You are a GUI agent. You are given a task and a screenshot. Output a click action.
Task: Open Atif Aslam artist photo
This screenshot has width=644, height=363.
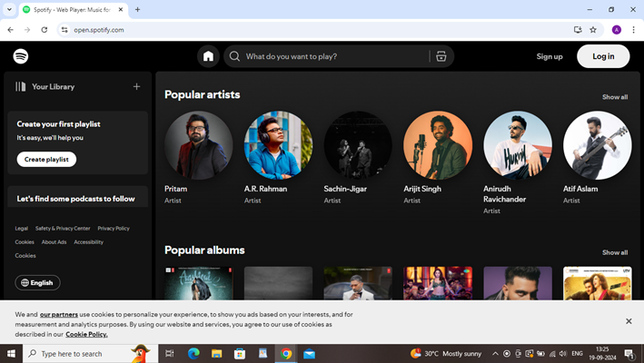click(x=597, y=145)
